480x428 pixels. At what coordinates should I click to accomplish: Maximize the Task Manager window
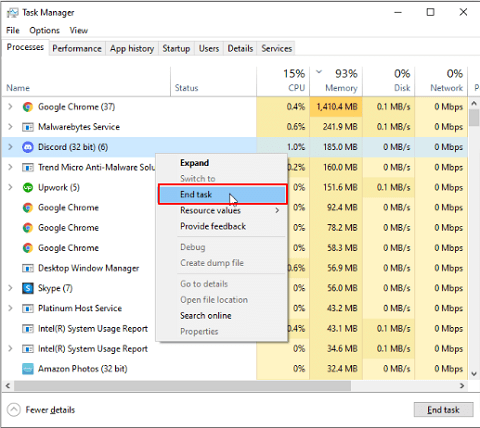[431, 12]
